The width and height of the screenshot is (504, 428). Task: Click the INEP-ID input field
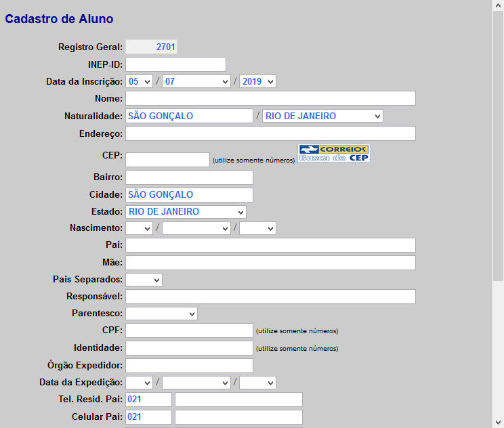175,64
